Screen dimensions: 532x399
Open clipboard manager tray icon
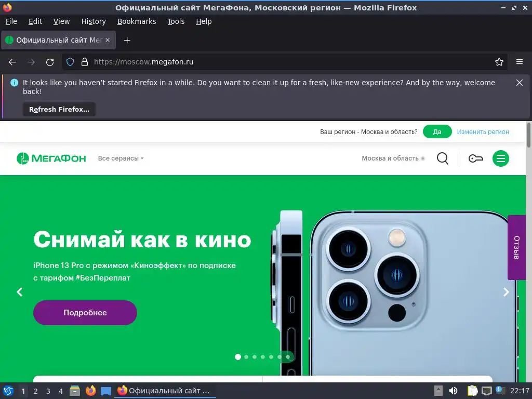pos(472,391)
